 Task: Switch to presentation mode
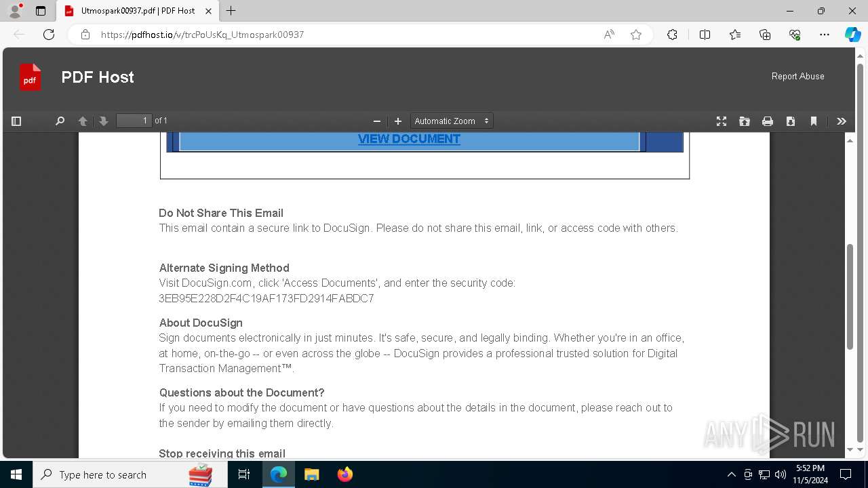click(x=722, y=121)
